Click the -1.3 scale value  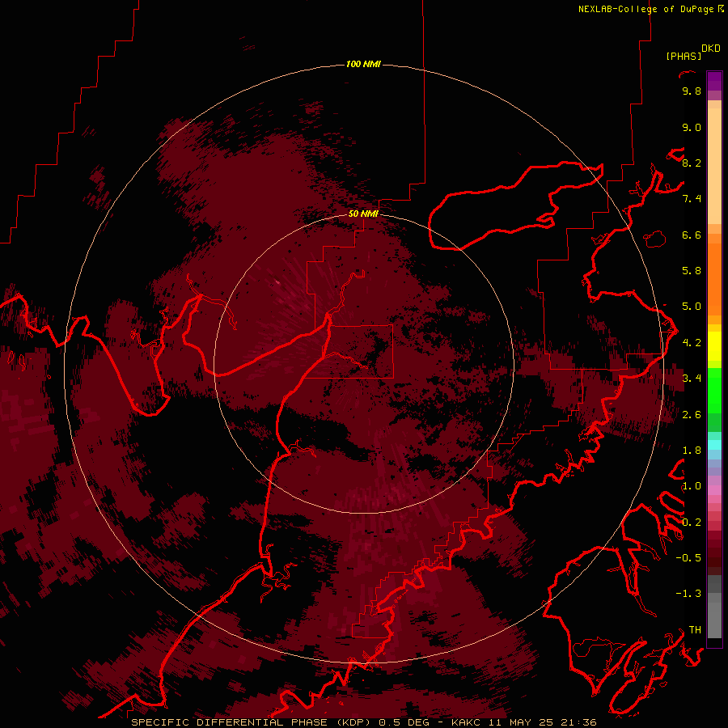point(688,594)
